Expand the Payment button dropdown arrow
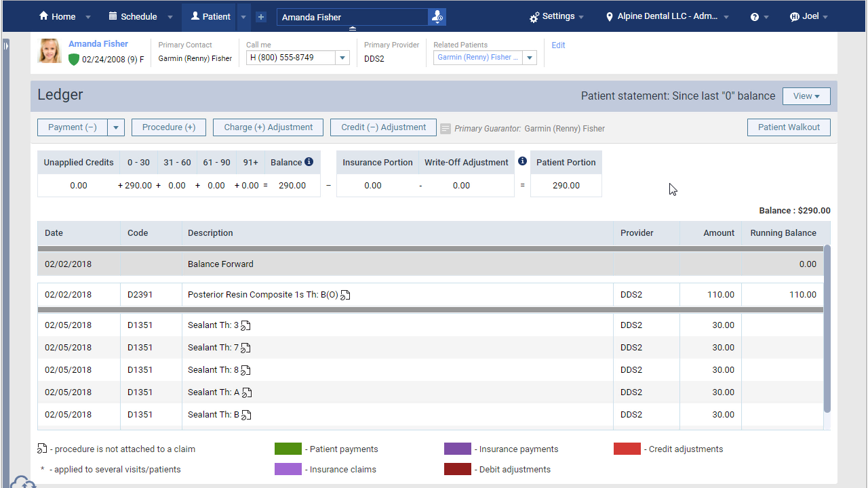 pos(116,127)
